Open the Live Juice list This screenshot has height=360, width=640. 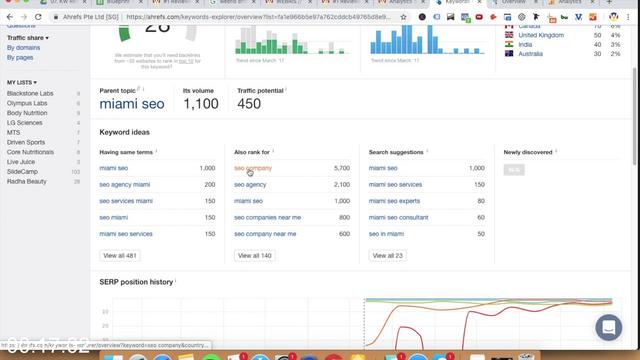(x=21, y=162)
